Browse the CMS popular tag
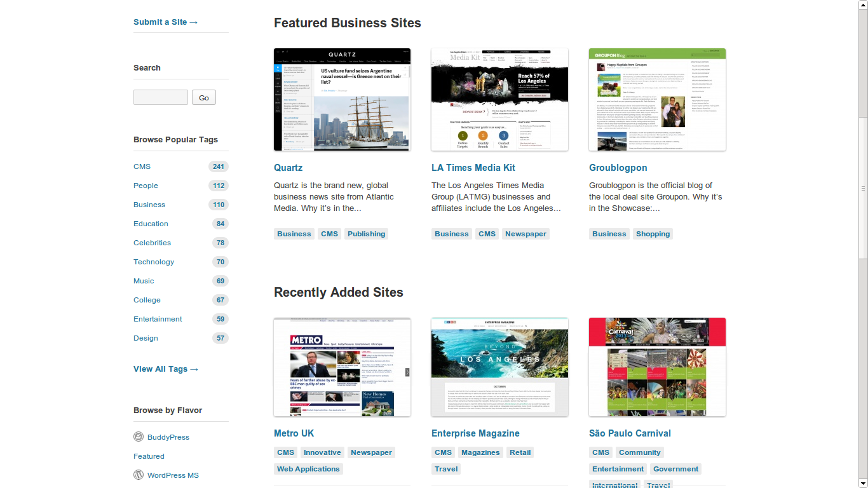 (x=142, y=166)
